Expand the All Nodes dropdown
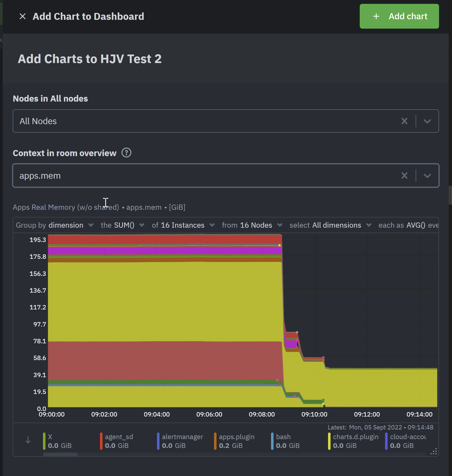 tap(427, 121)
